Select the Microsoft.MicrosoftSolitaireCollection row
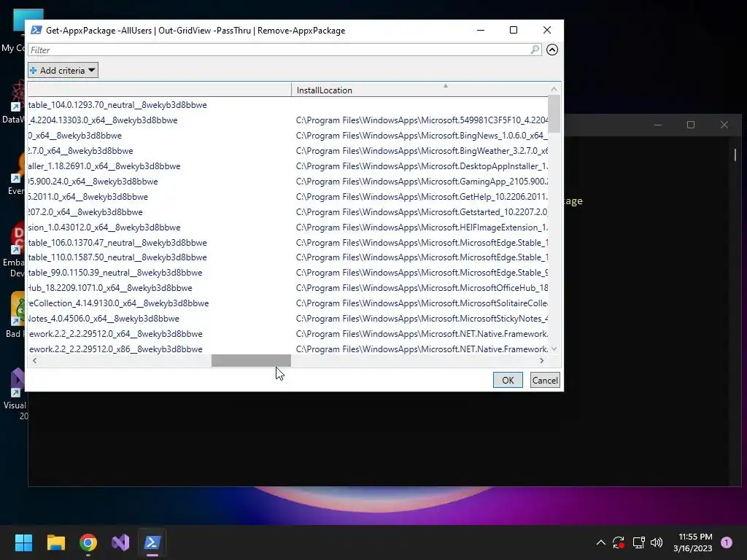747x560 pixels. [x=287, y=303]
